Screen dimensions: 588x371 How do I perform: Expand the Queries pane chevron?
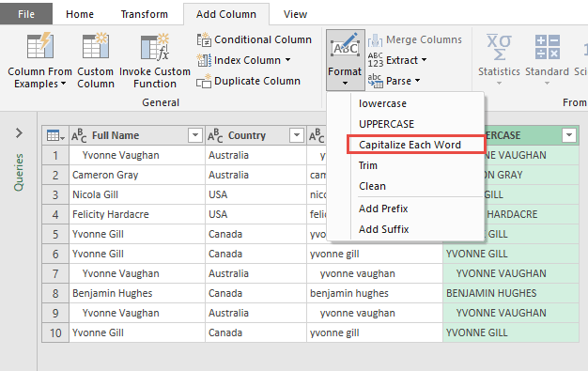coord(19,132)
